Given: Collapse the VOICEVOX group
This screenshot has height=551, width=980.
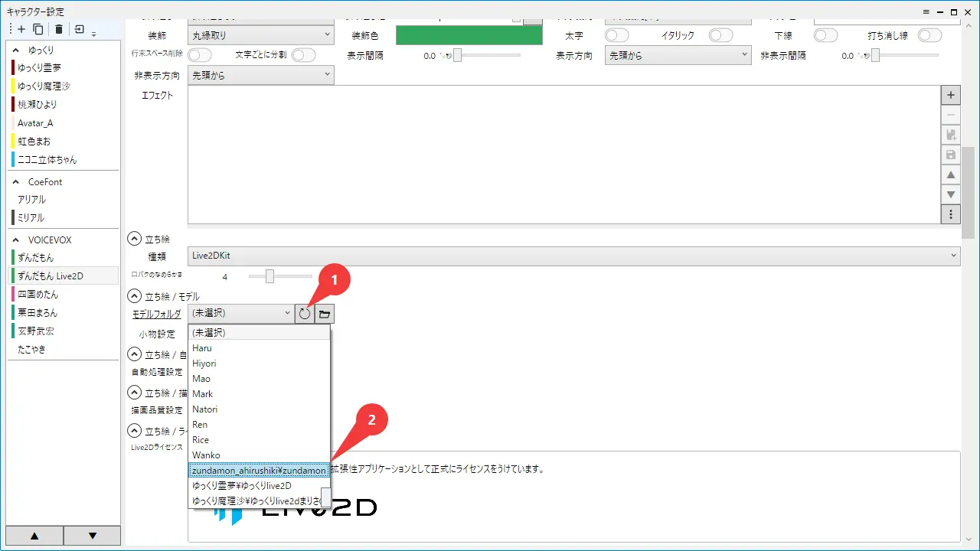Looking at the screenshot, I should (16, 240).
